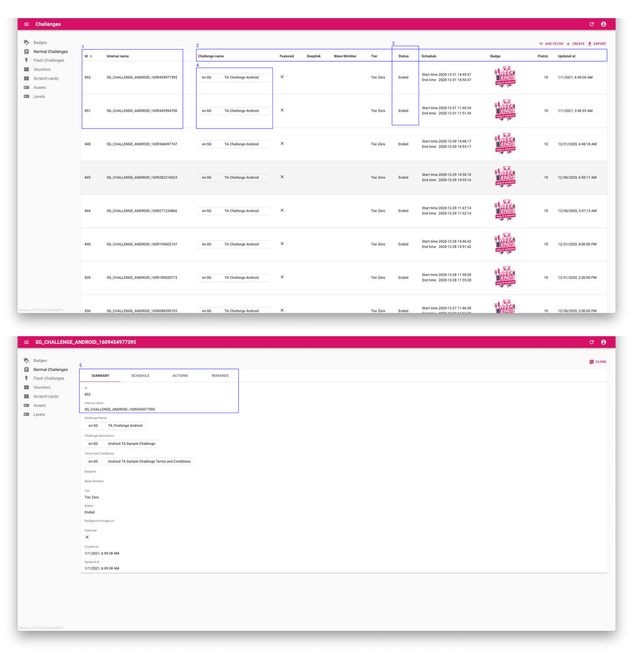633x672 pixels.
Task: Click the Status column header
Action: click(403, 56)
